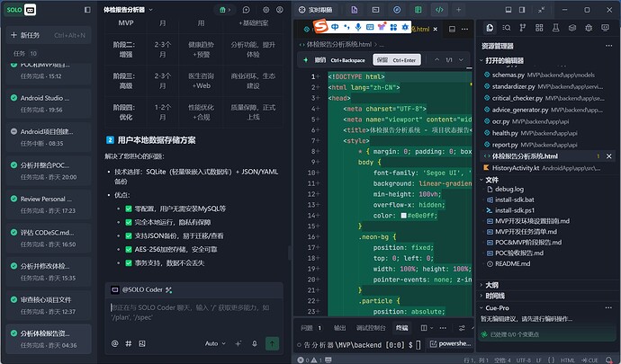Open the Explorer view in the right sidebar
Viewport: 621px width, 364px height.
click(490, 28)
